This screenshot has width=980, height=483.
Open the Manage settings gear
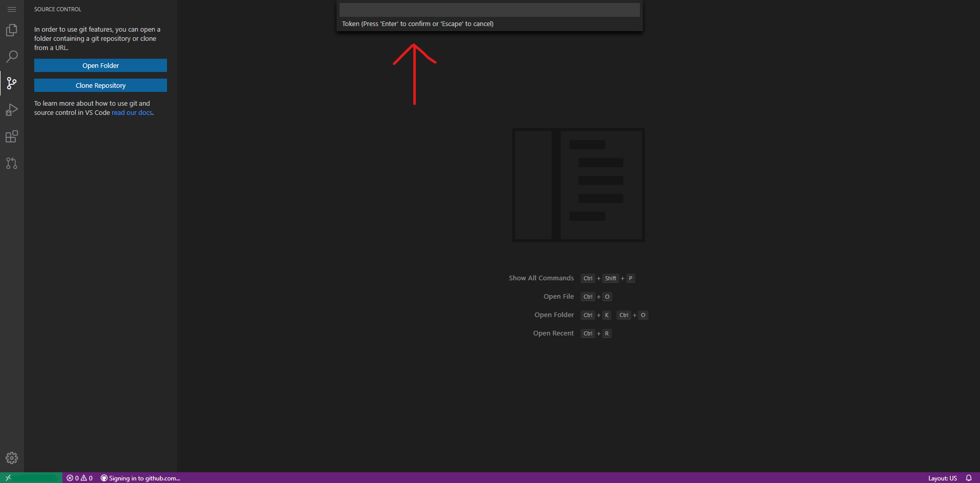12,458
